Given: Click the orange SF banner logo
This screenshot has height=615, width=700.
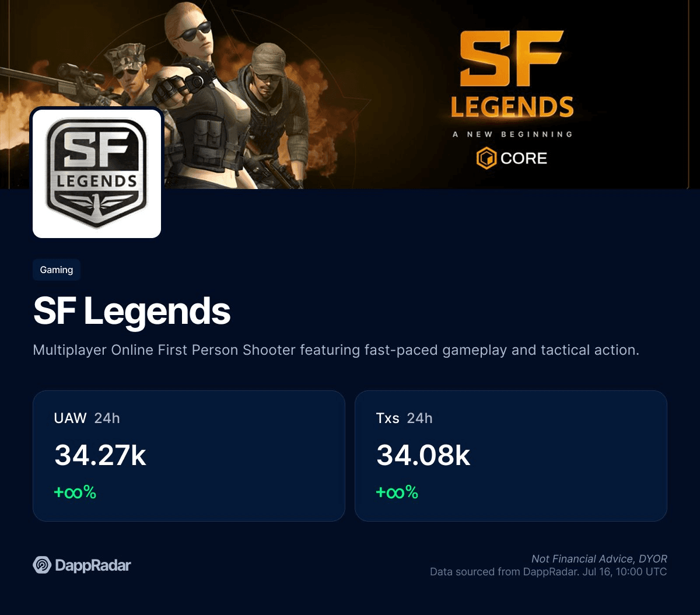Looking at the screenshot, I should [x=513, y=58].
